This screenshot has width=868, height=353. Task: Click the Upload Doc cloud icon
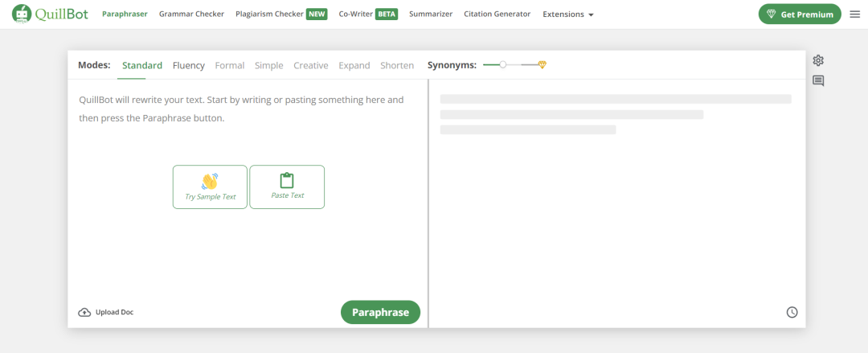(x=84, y=313)
